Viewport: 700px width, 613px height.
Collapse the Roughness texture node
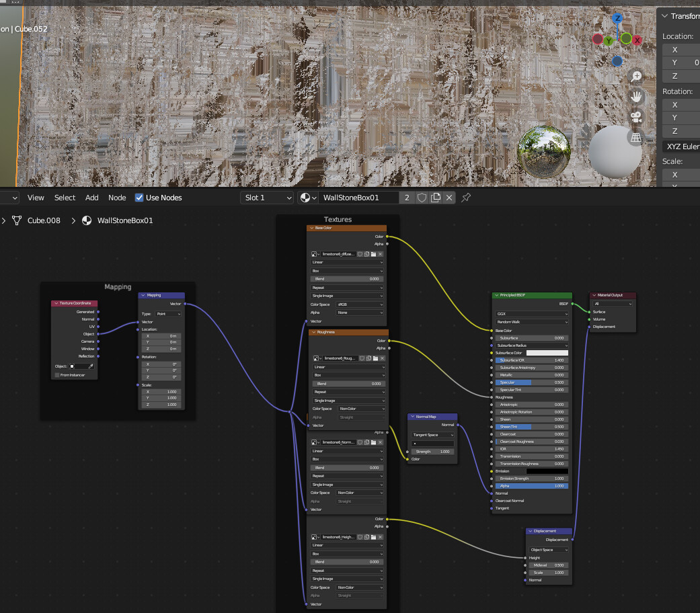pos(314,332)
